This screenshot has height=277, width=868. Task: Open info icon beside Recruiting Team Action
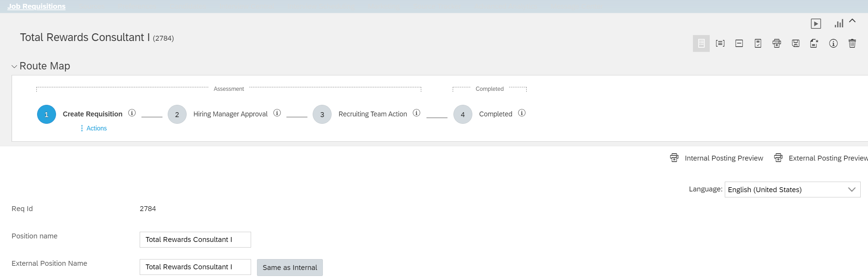point(416,113)
